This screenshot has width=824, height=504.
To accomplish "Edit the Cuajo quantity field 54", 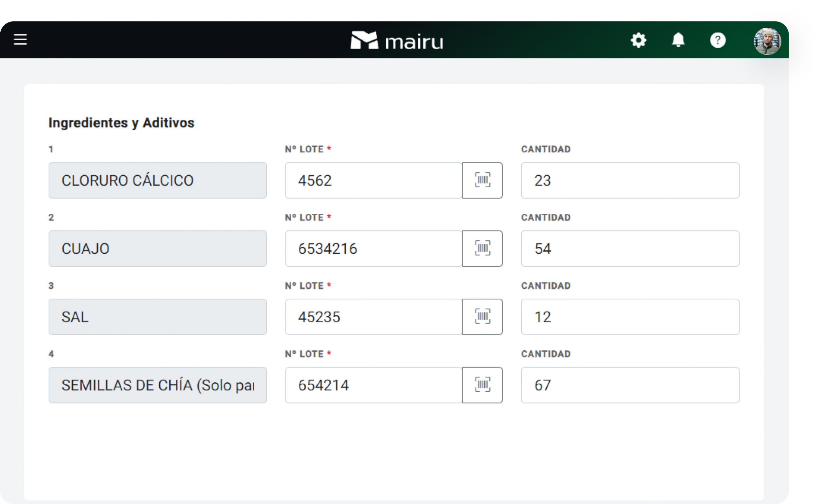I will point(630,248).
